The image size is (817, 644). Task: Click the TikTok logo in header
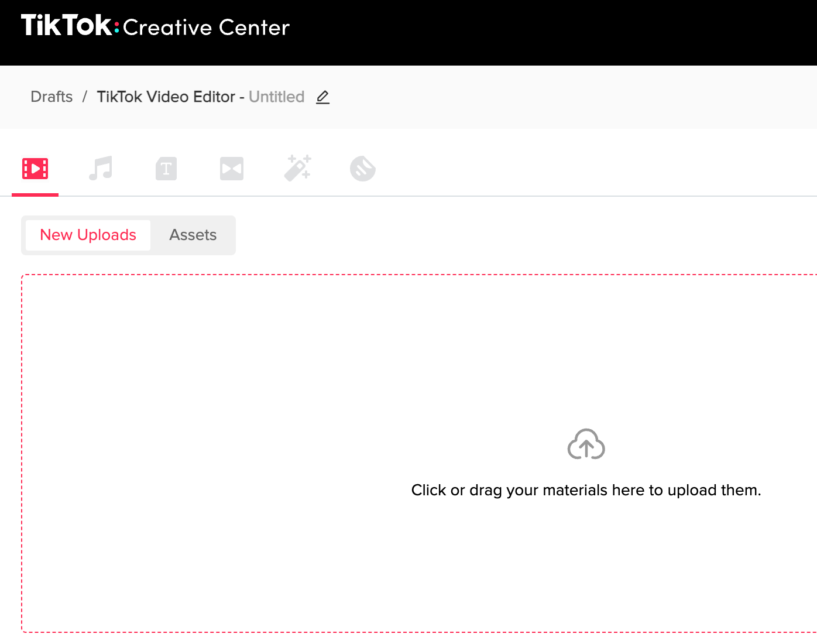66,26
